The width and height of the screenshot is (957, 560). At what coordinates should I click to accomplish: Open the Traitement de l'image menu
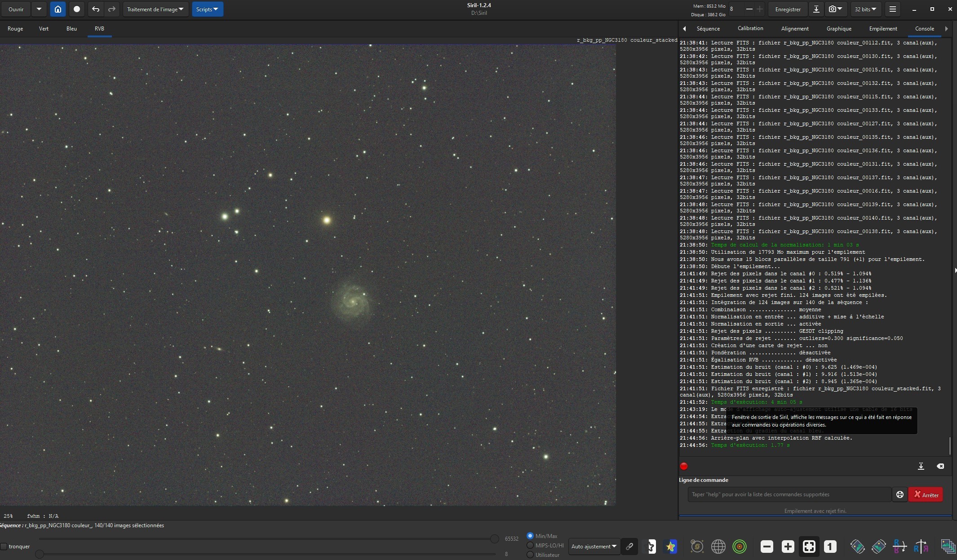[155, 9]
